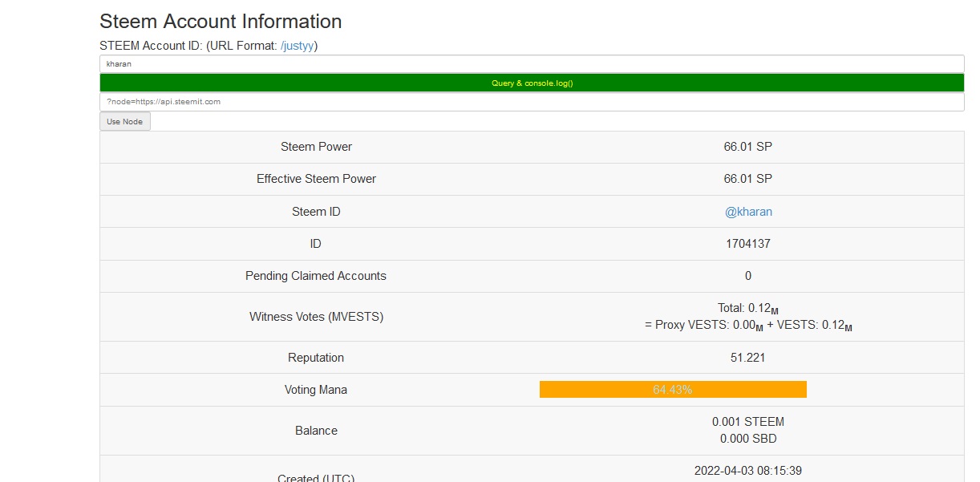Click the Balance label
The image size is (980, 482).
coord(316,431)
